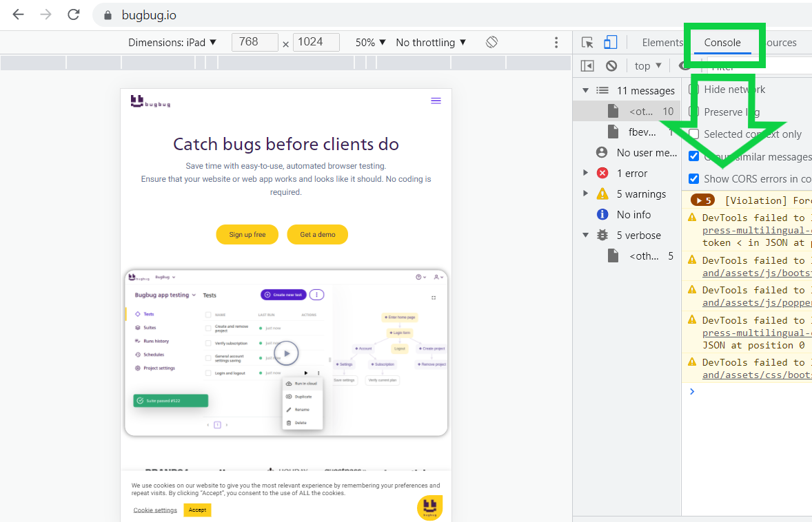Open the and/assets/js/boots link
The image size is (812, 522).
(x=757, y=273)
